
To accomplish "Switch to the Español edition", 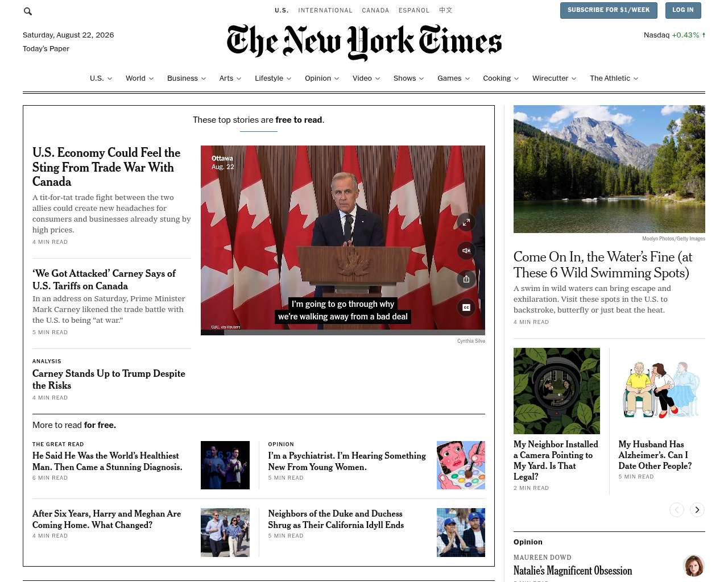I will pos(414,10).
